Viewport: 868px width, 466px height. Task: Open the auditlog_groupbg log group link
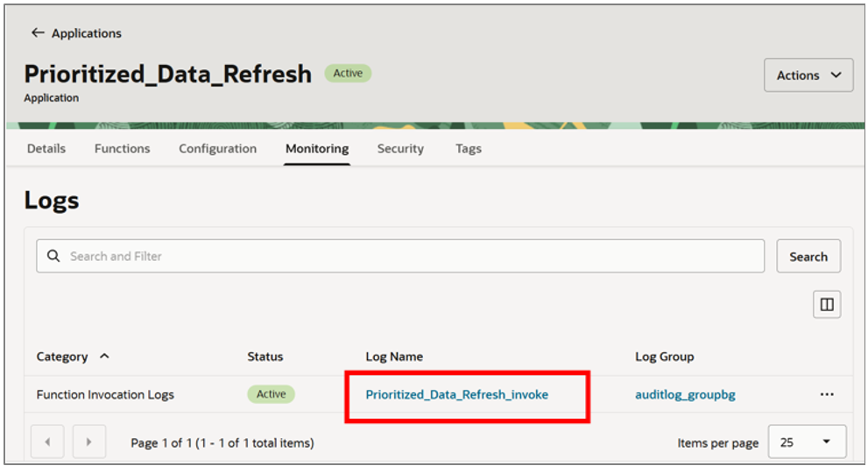point(685,395)
